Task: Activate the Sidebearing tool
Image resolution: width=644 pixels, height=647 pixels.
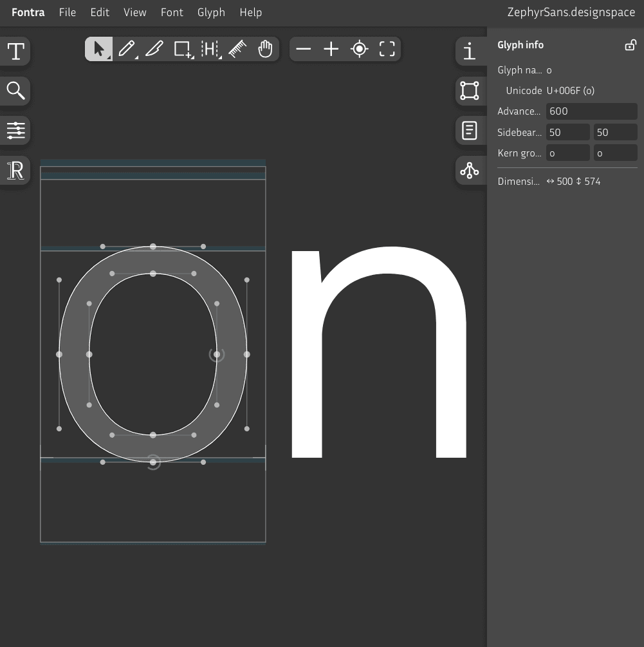Action: pos(210,49)
